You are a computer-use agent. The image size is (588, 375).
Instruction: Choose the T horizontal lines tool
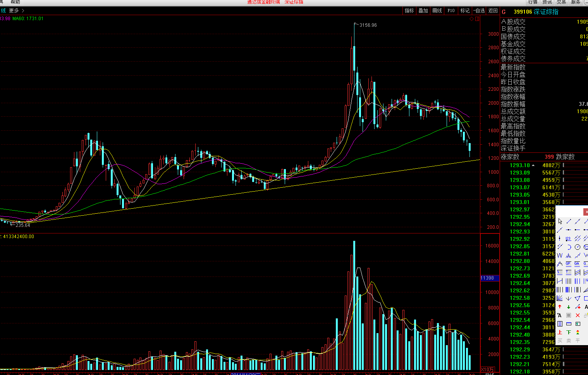[568, 272]
